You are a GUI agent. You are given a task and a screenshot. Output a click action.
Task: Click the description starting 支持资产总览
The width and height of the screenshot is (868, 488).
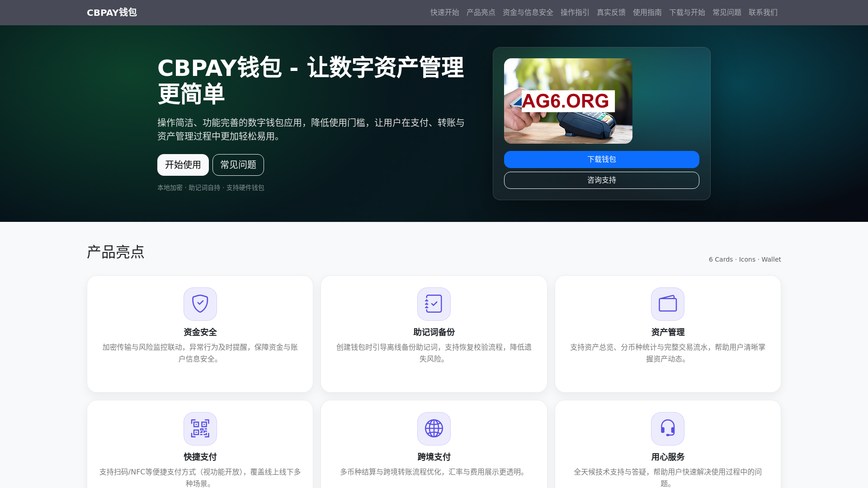(x=668, y=353)
